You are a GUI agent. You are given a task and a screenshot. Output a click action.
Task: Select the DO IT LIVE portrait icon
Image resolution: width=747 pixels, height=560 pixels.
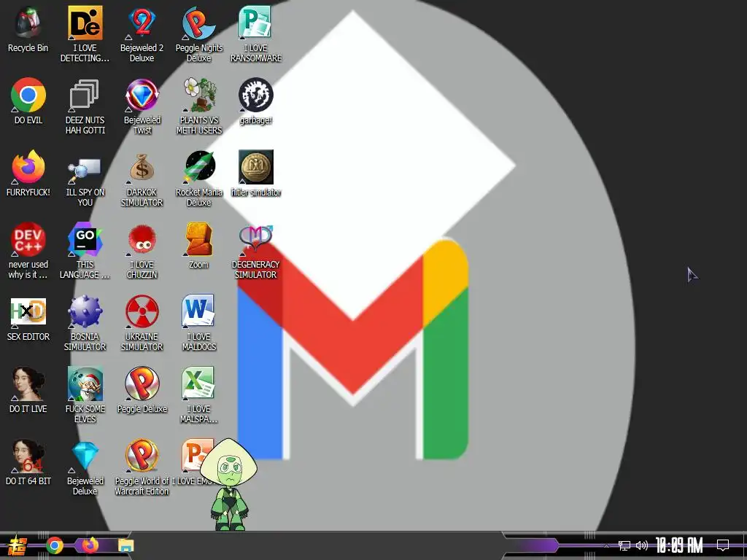pos(28,384)
